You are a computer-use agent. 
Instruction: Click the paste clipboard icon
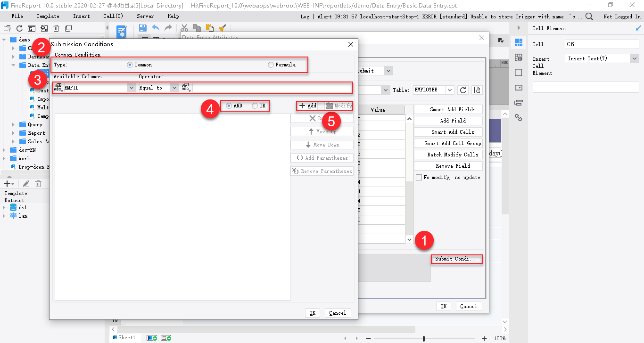(210, 28)
